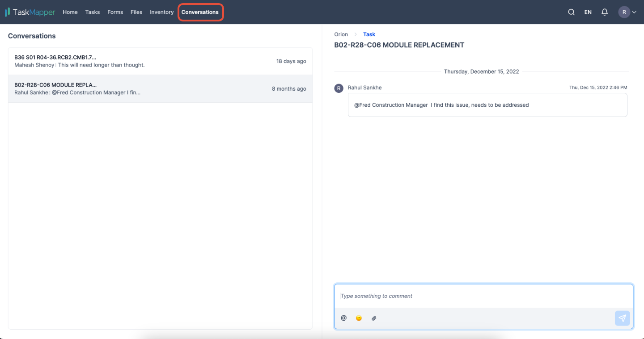Click the TaskMapper logo
Viewport: 644px width, 339px height.
point(30,12)
